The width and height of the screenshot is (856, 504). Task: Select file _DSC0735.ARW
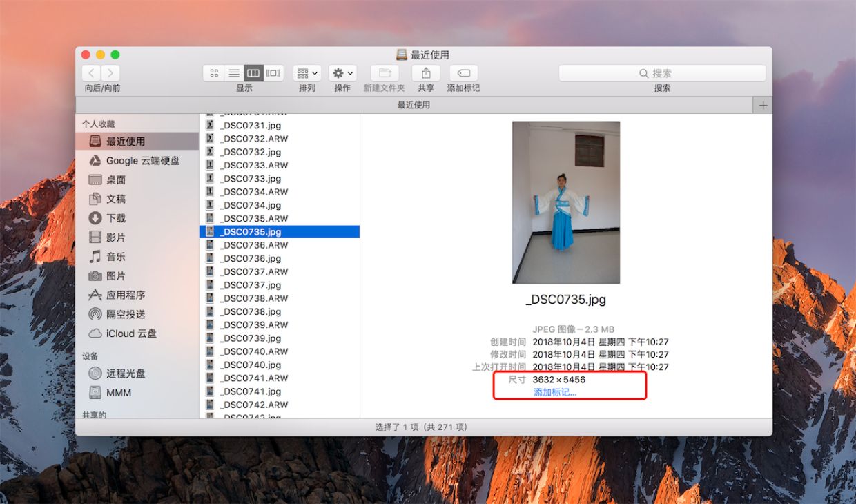pyautogui.click(x=280, y=219)
